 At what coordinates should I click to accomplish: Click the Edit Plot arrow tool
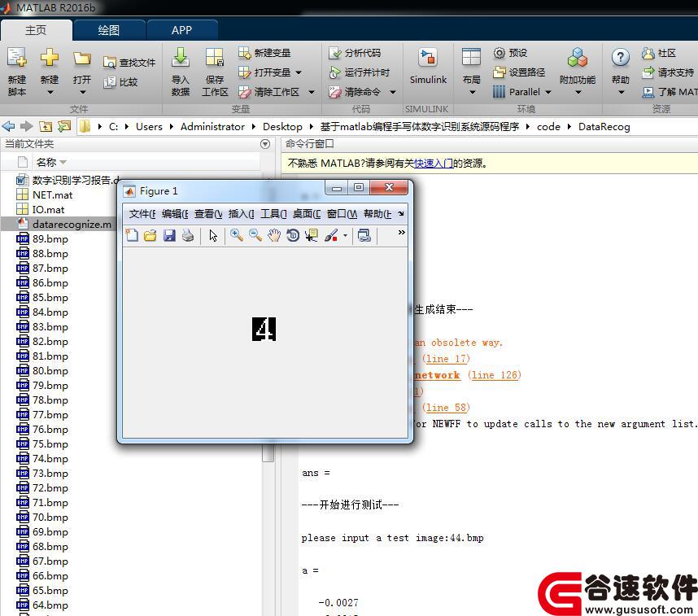click(213, 235)
